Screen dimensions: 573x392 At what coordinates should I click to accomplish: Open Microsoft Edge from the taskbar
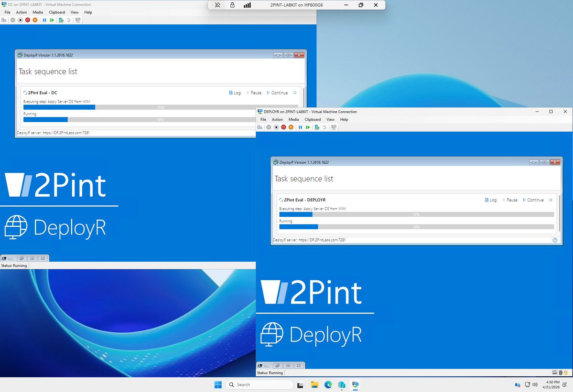click(328, 385)
